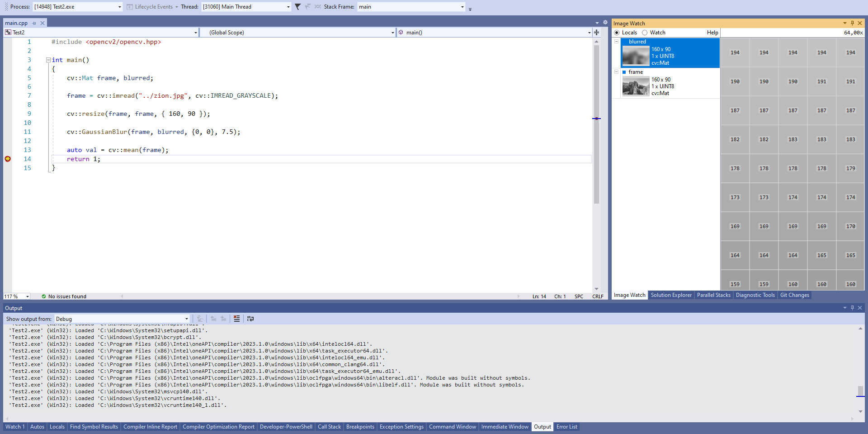Screen dimensions: 868x434
Task: Select the Watch radio button in Image Watch
Action: [644, 33]
